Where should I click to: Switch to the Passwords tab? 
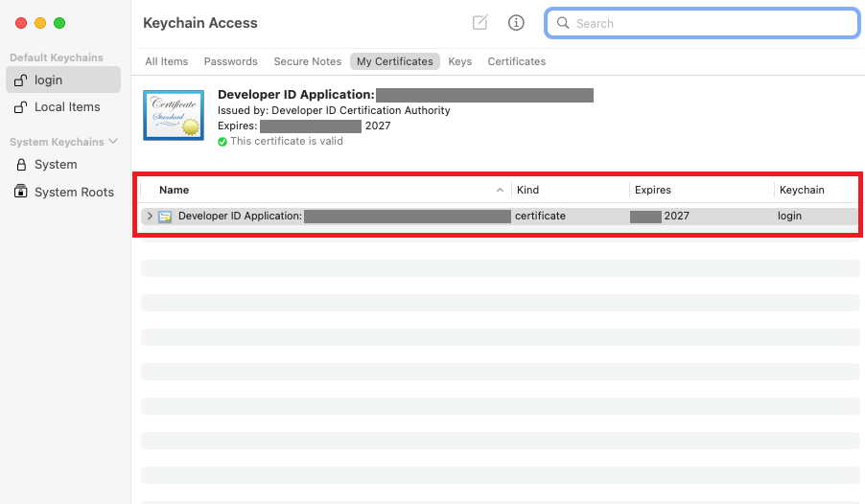tap(230, 61)
